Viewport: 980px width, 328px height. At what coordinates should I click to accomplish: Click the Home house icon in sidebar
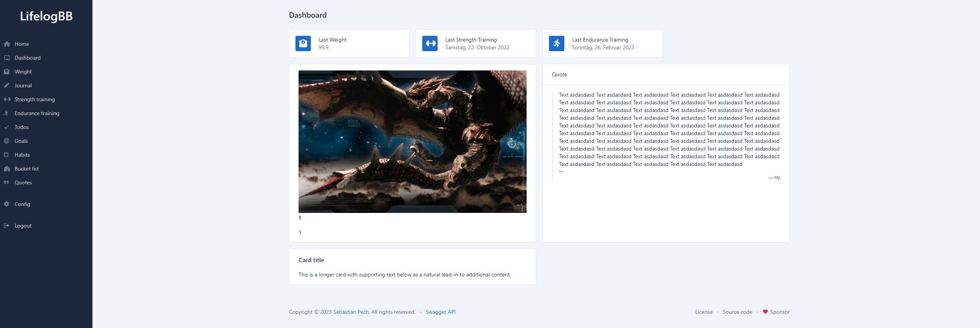click(x=7, y=44)
